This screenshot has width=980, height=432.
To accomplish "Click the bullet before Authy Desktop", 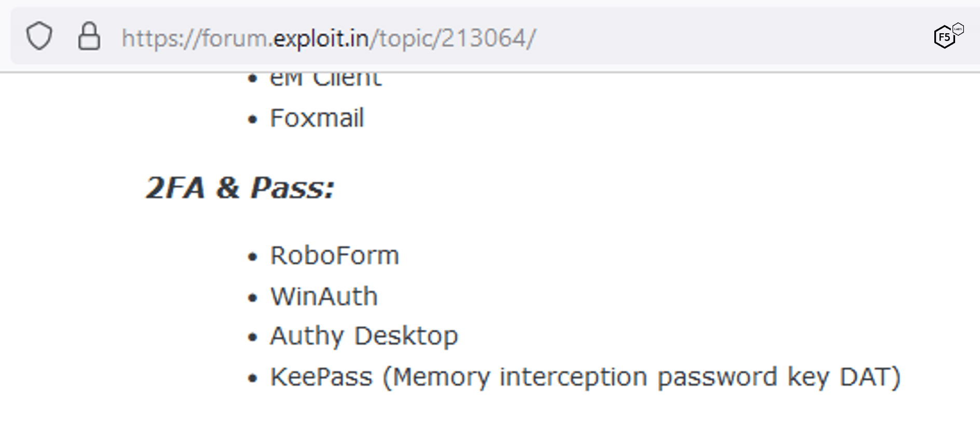I will point(253,337).
